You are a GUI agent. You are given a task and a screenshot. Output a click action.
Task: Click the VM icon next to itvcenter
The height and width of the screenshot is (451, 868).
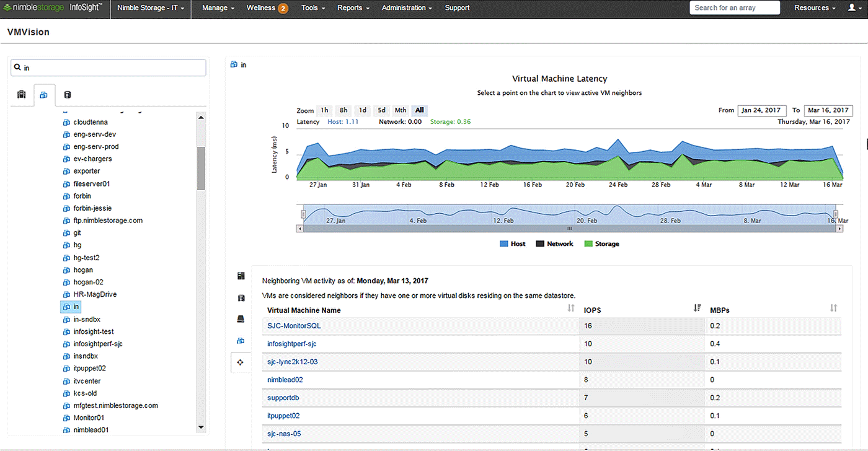click(x=67, y=381)
